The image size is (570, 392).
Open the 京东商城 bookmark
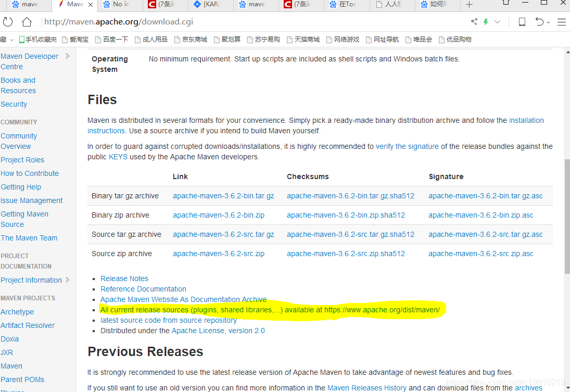[191, 39]
